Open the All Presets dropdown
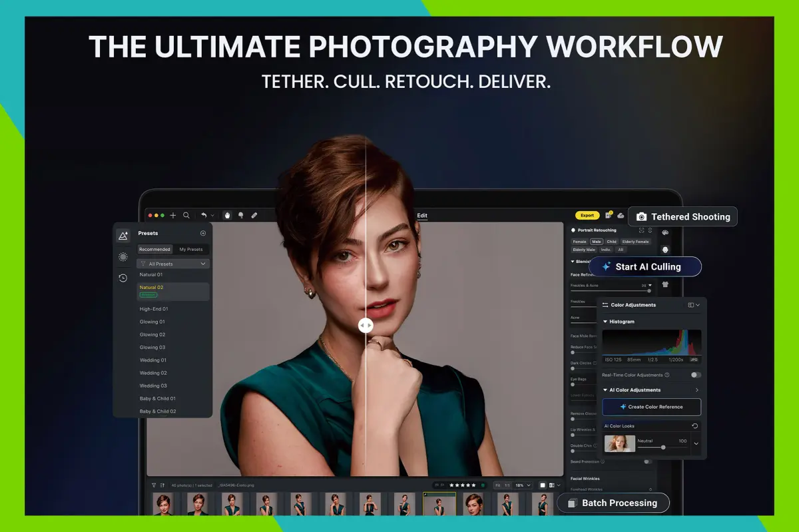 coord(172,263)
